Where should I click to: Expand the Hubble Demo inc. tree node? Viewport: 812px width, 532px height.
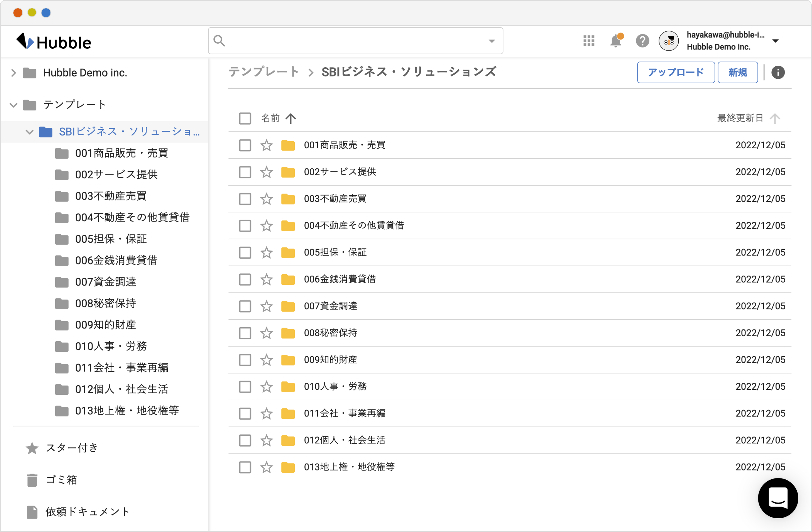pyautogui.click(x=13, y=73)
